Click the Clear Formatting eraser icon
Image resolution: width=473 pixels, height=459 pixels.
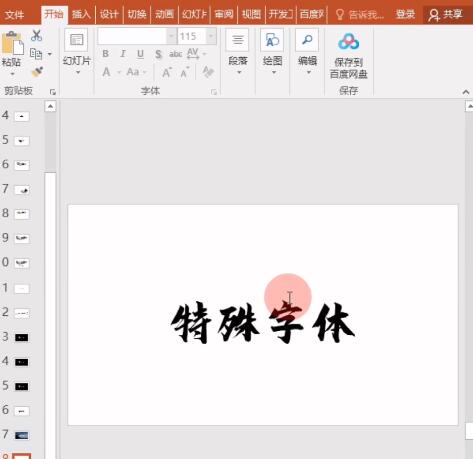click(x=208, y=72)
